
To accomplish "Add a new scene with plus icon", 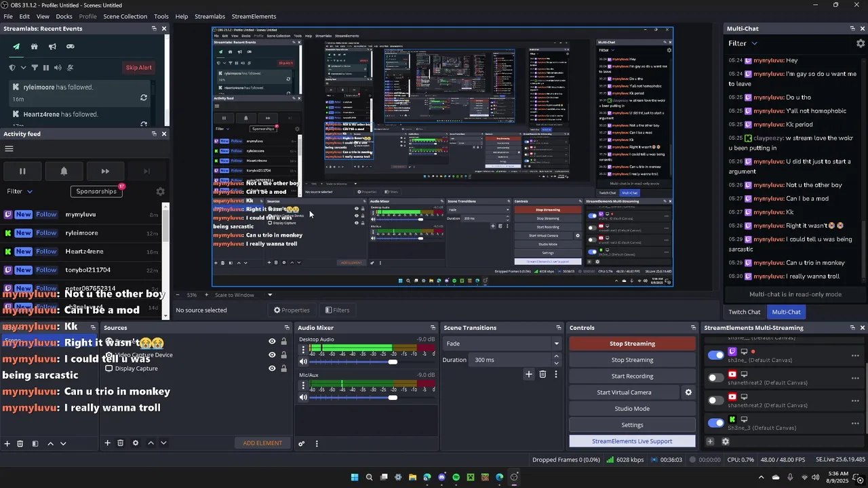I will tap(7, 444).
